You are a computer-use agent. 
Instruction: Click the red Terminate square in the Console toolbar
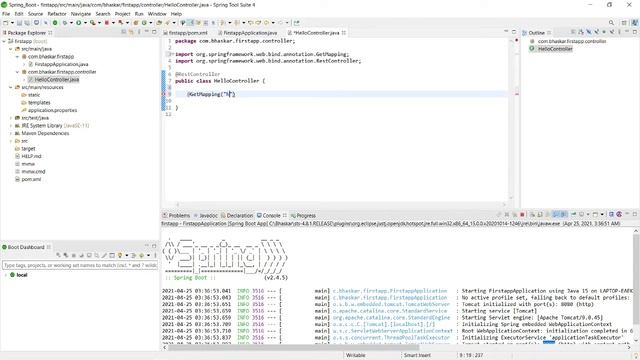(x=522, y=214)
